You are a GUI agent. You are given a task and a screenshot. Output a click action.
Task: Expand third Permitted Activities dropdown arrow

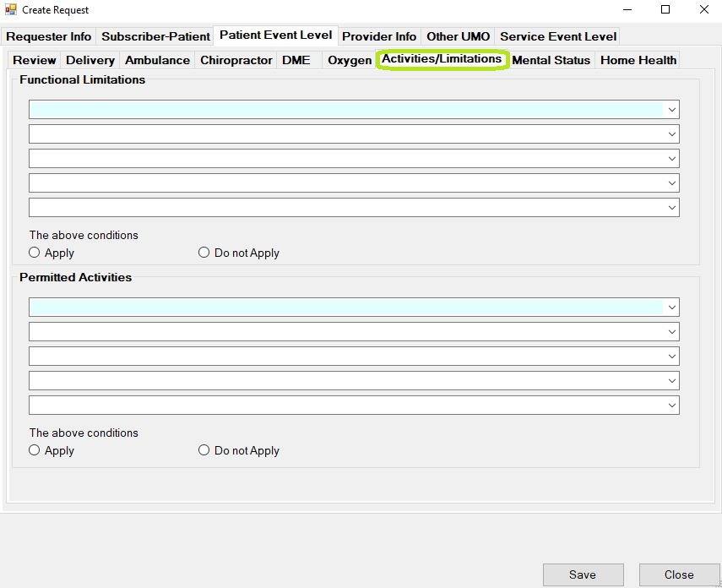point(672,357)
